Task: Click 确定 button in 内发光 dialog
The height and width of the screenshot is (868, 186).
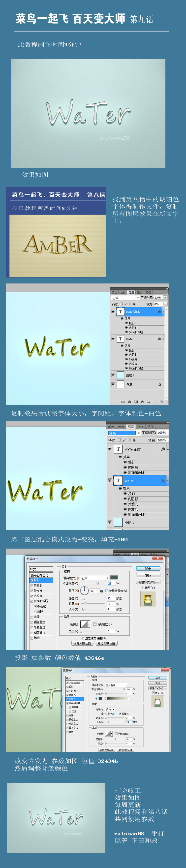Action: coord(158,678)
